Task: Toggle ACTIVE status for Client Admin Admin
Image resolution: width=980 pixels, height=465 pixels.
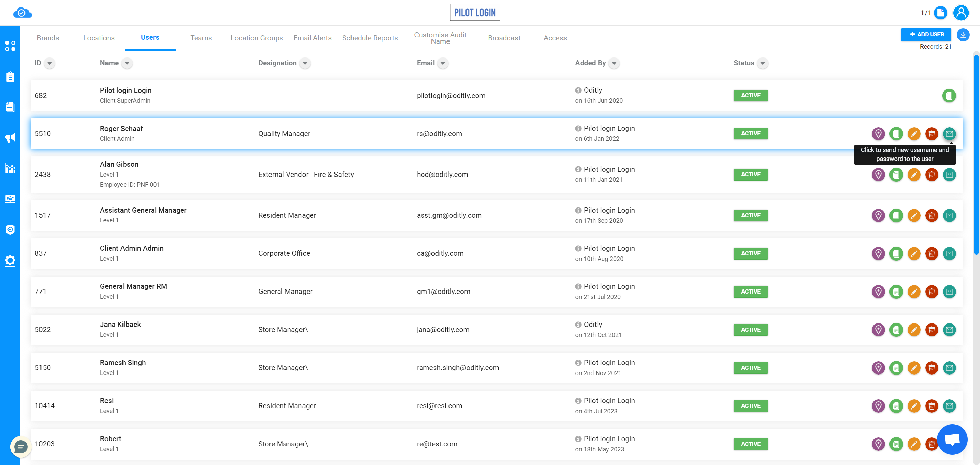Action: coord(750,254)
